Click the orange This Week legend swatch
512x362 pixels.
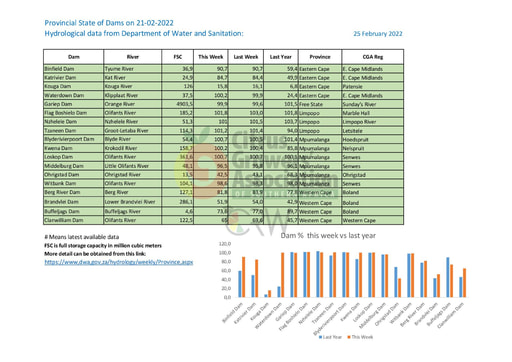pos(349,337)
